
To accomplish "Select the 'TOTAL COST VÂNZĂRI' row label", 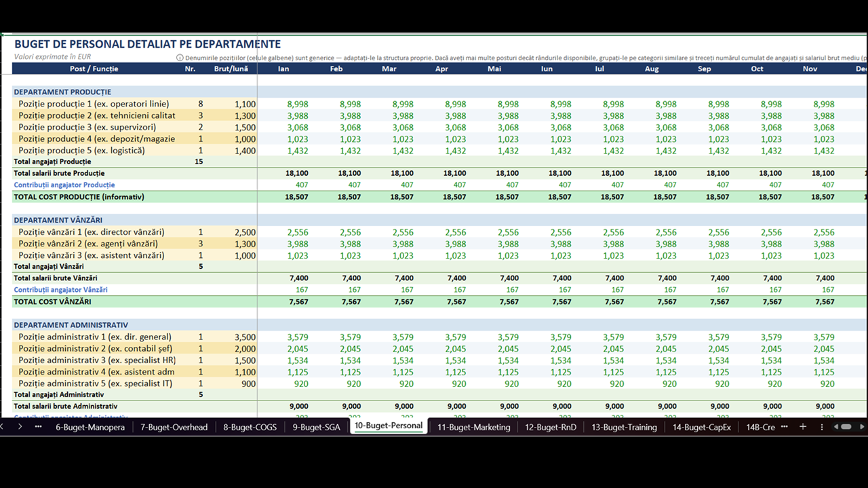I will pyautogui.click(x=52, y=301).
